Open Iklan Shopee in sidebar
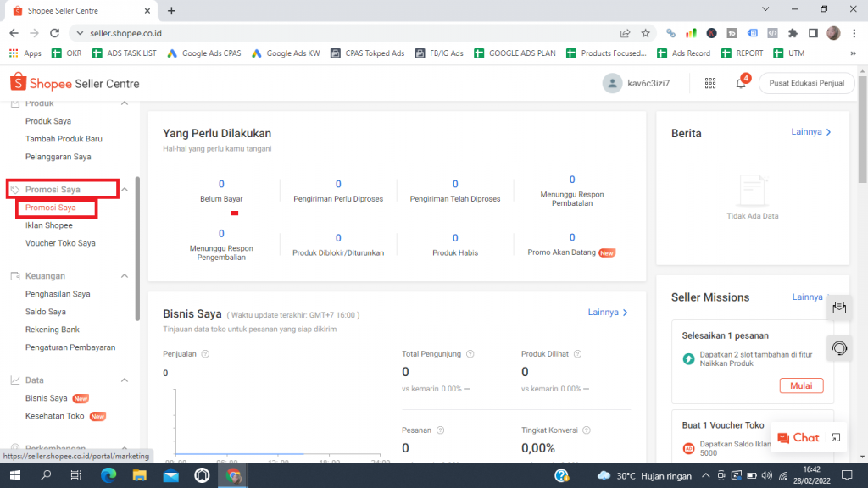Screen dimensions: 868x488 click(x=49, y=225)
